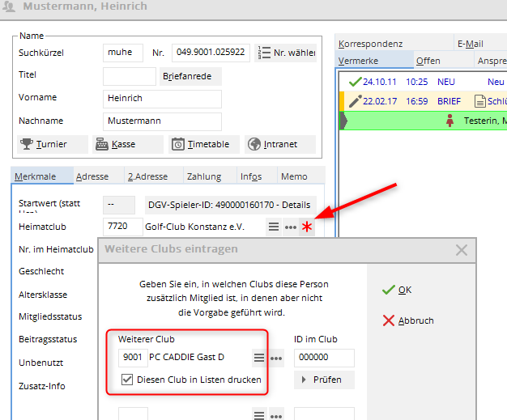The width and height of the screenshot is (507, 420).
Task: Select the green Testerin row
Action: (424, 121)
